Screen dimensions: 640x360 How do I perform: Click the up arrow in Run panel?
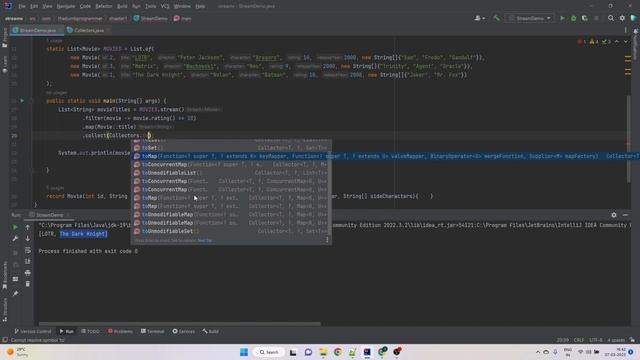28,227
